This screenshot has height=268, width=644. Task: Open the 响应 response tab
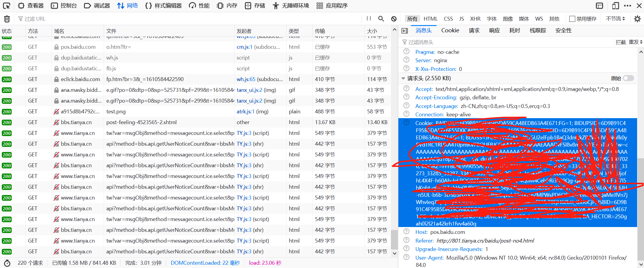[x=494, y=30]
